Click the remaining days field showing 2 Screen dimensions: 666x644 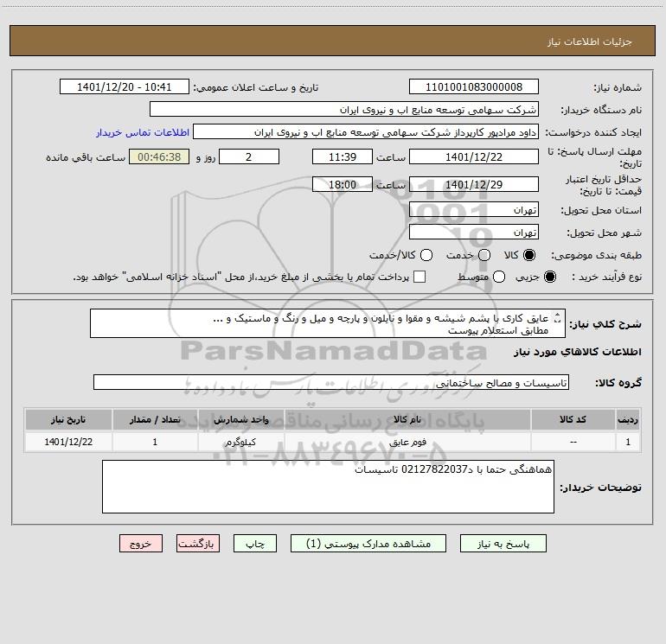tap(249, 156)
